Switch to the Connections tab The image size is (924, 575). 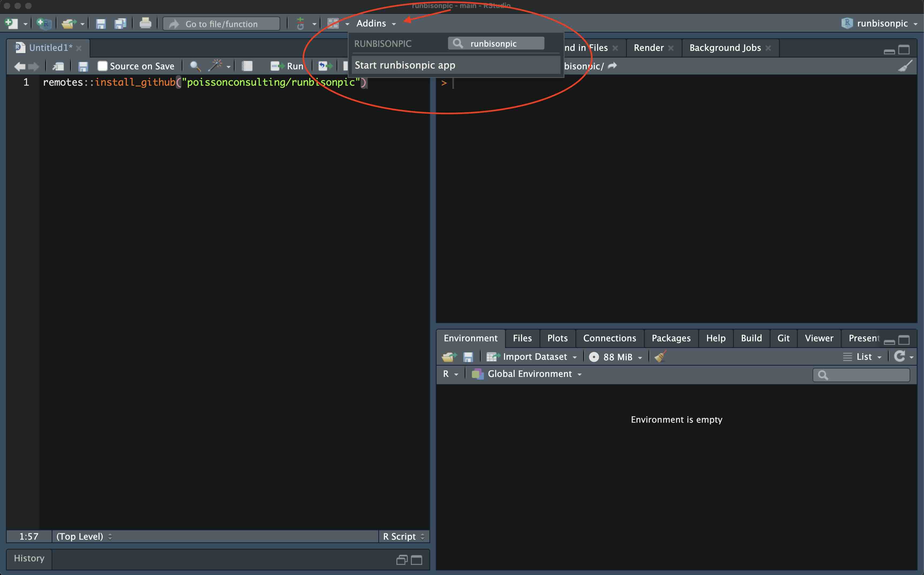click(609, 338)
